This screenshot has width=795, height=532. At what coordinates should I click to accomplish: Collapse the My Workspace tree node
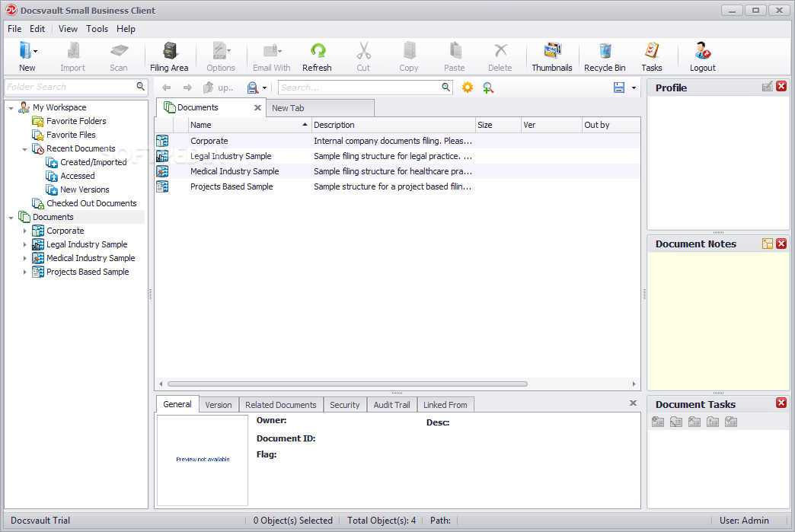(11, 108)
